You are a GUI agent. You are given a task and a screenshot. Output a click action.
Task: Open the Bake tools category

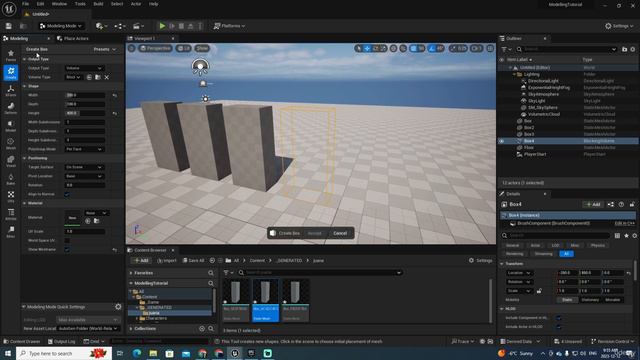coord(11,179)
